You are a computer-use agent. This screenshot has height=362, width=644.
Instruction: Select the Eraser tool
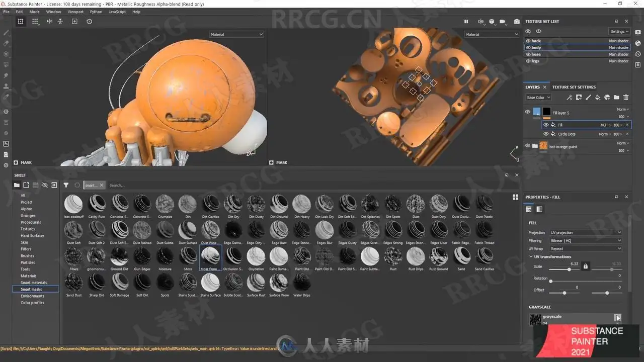(6, 44)
